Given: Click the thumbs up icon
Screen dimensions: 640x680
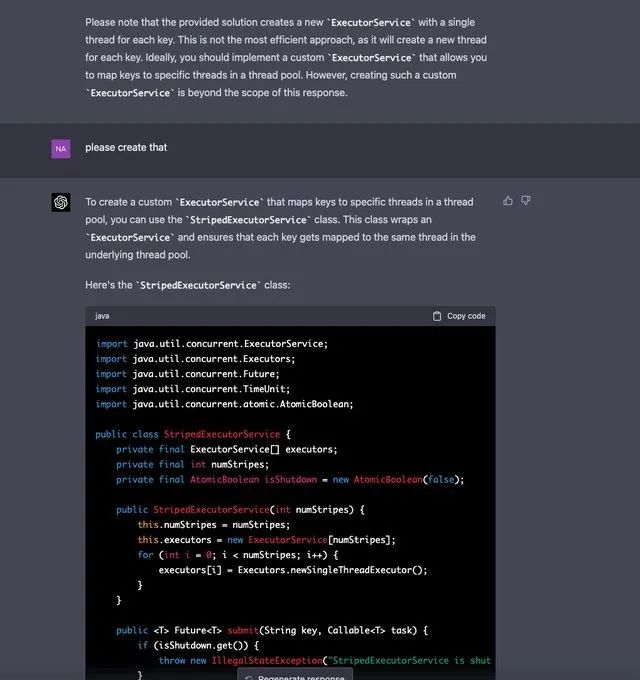Looking at the screenshot, I should pyautogui.click(x=508, y=201).
